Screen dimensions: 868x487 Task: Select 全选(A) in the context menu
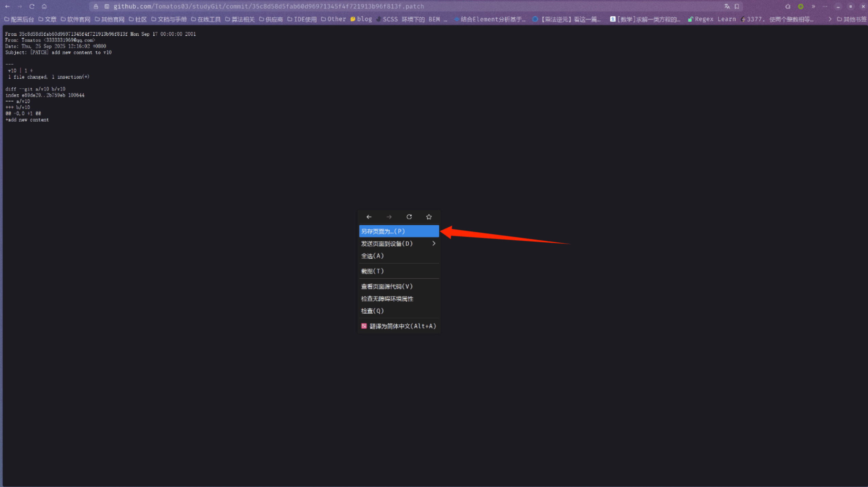(372, 256)
